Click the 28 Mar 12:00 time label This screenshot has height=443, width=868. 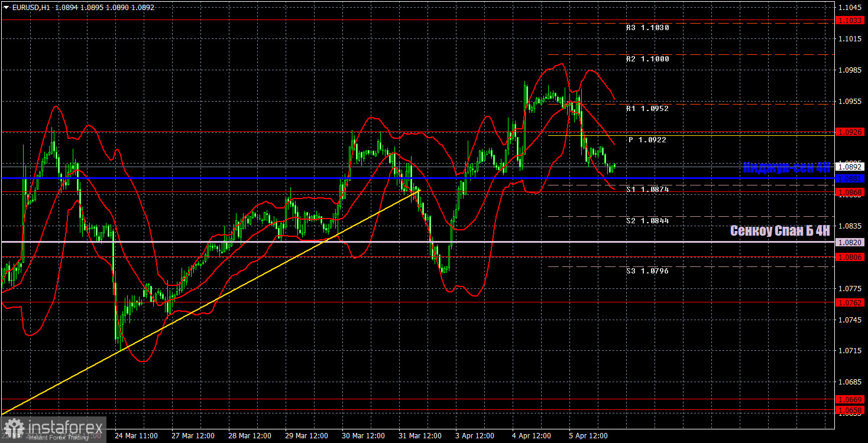click(x=250, y=436)
